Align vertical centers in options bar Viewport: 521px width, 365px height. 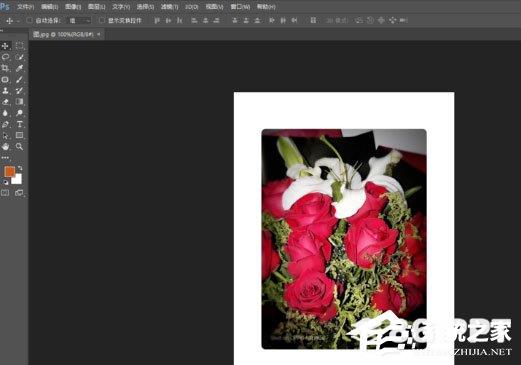click(x=168, y=21)
